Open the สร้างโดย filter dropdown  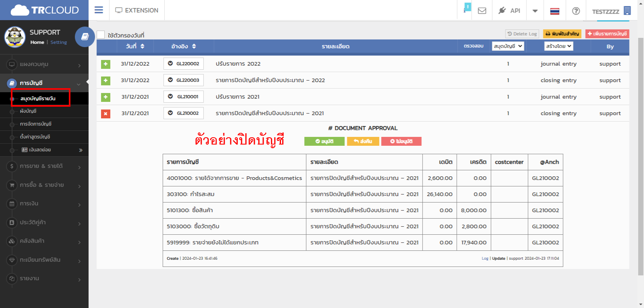click(559, 46)
